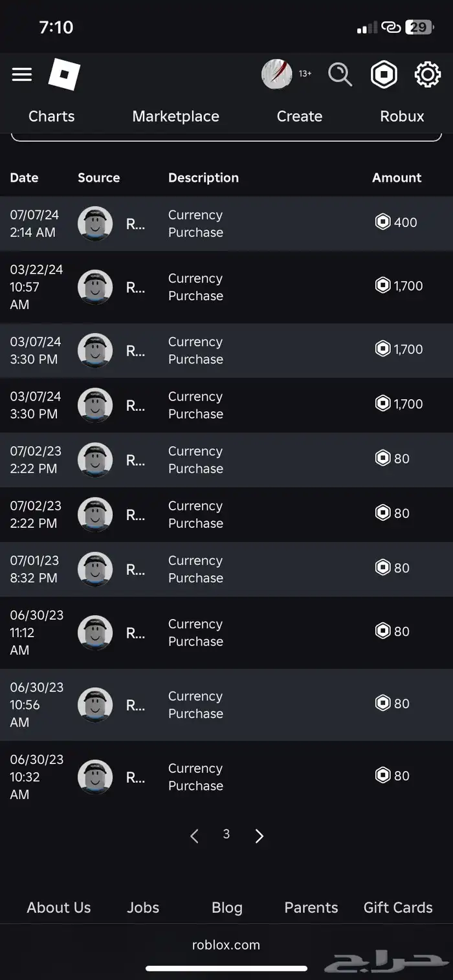Open the Marketplace tab
Viewport: 453px width, 980px height.
(175, 116)
